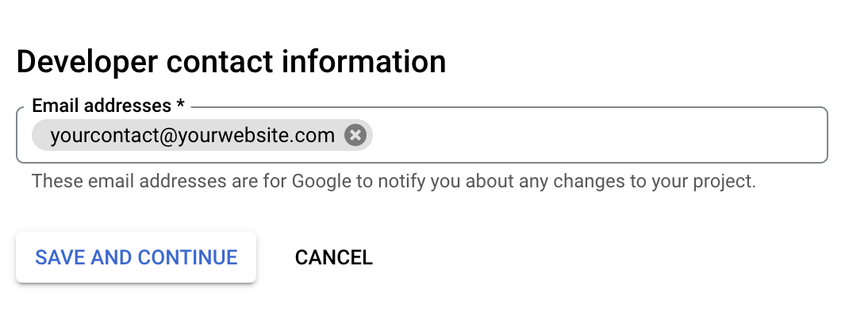Image resolution: width=868 pixels, height=316 pixels.
Task: Discard changes with the CANCEL button
Action: [x=333, y=257]
